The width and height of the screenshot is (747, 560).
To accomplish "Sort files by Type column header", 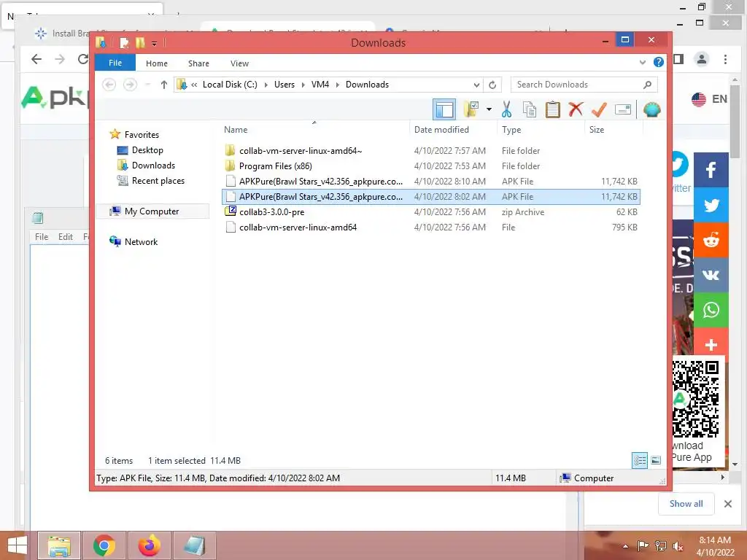I will point(511,130).
